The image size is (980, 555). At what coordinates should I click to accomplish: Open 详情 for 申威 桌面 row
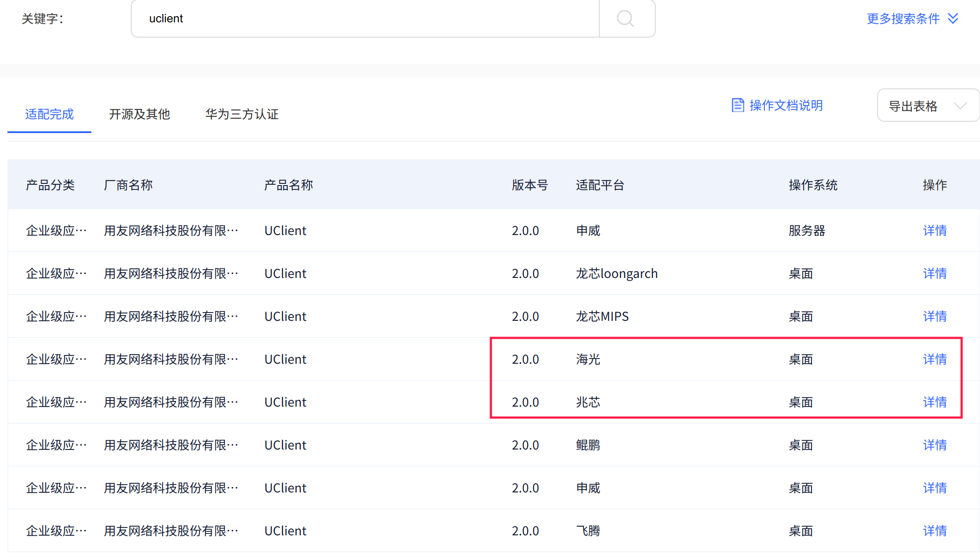(934, 488)
